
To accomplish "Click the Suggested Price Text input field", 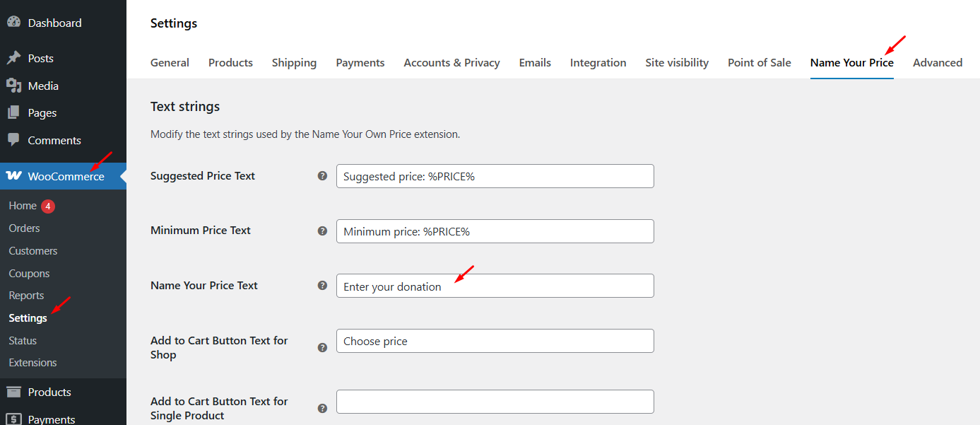I will click(495, 175).
